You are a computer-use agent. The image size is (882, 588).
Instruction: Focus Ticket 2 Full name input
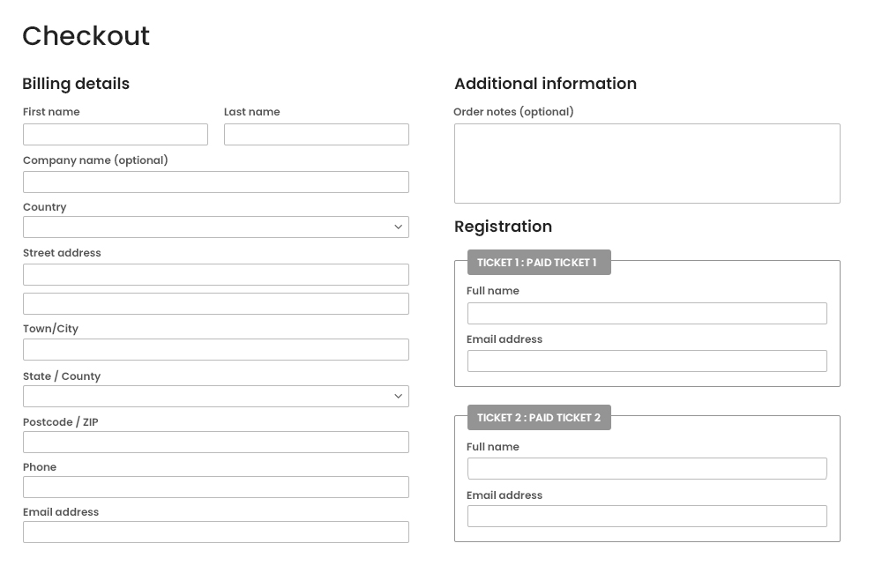click(647, 468)
